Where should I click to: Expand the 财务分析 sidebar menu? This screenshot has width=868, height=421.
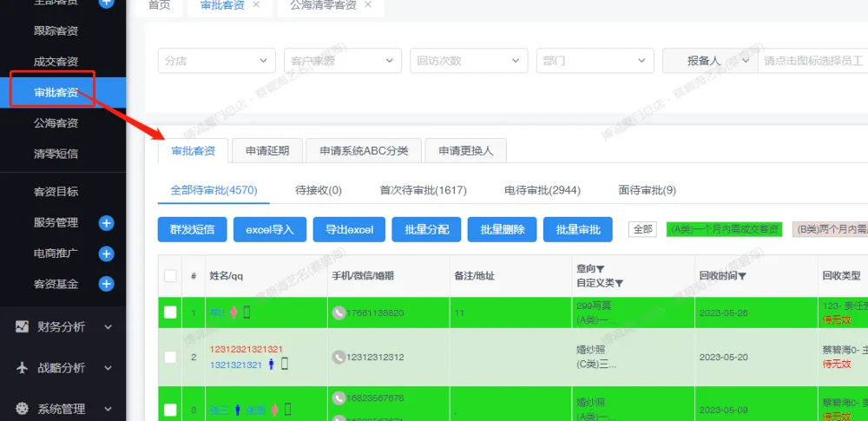[x=63, y=327]
